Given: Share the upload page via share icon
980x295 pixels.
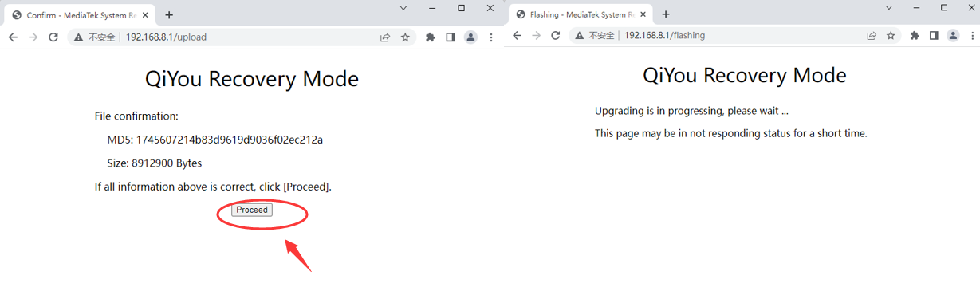Looking at the screenshot, I should pos(385,37).
